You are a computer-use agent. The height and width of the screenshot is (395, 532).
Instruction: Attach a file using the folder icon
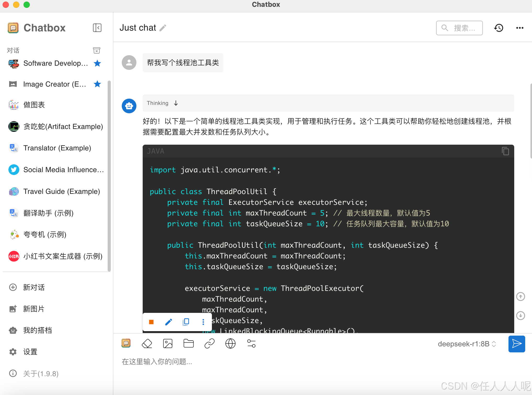click(188, 343)
